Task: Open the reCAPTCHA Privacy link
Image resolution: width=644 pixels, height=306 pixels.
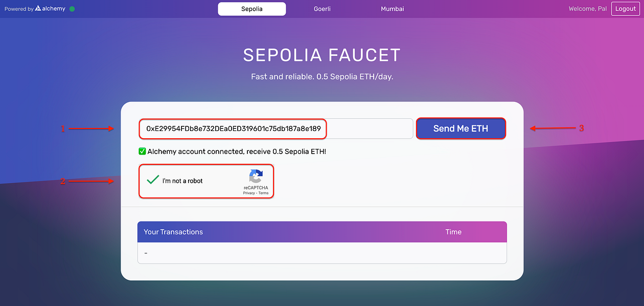Action: [x=249, y=193]
